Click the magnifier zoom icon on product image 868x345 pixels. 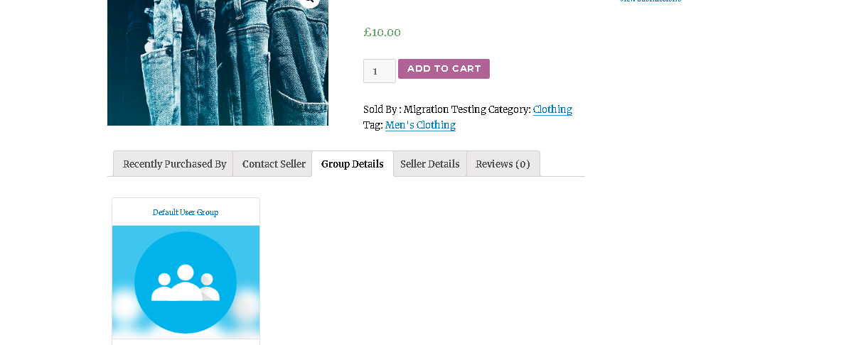tap(309, 2)
